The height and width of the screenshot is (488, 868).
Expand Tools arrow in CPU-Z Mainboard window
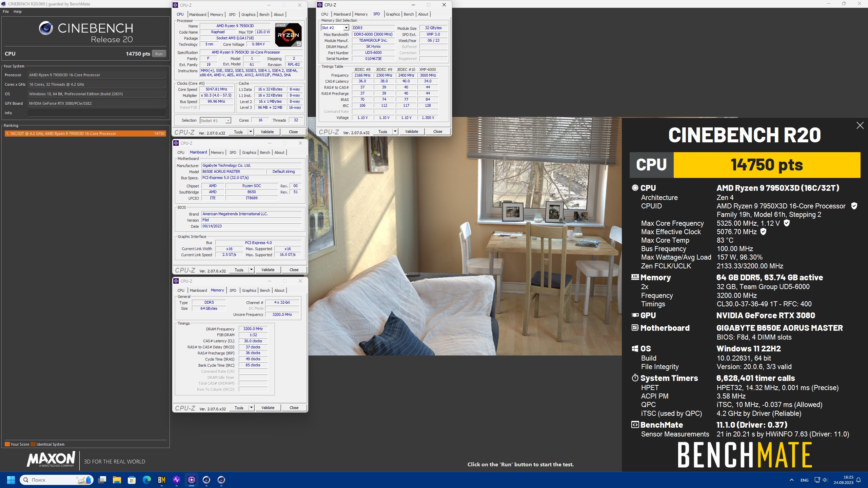[251, 270]
